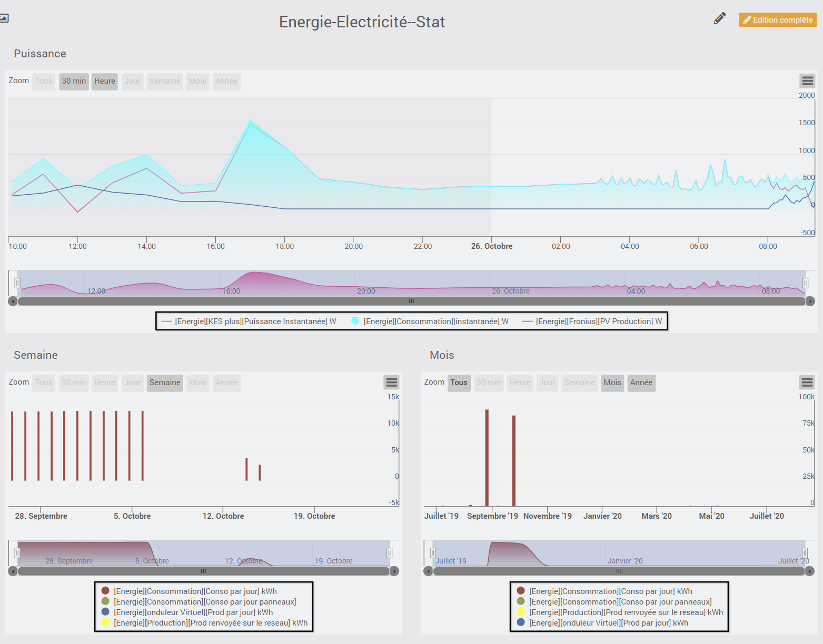Click left navigator handle of Mois chart

[x=433, y=553]
